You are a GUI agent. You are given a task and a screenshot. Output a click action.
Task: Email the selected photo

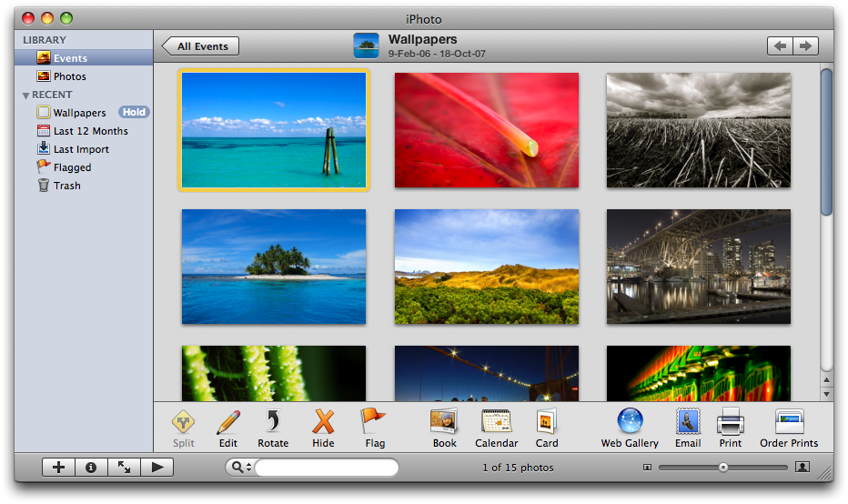pos(688,422)
